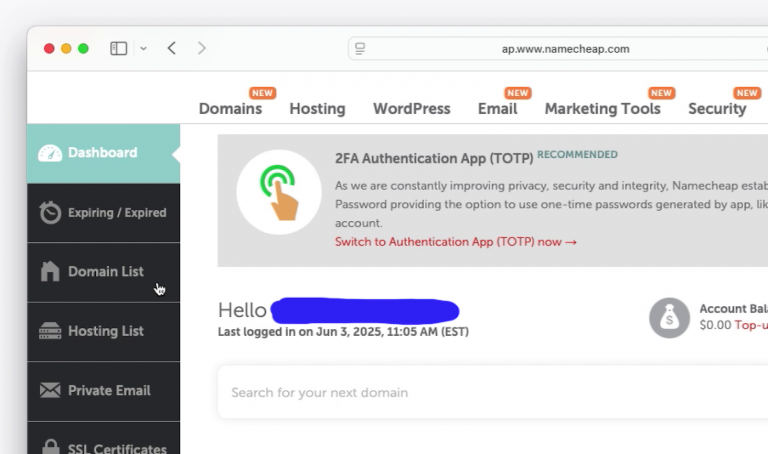Click the Account Balance money bag icon
This screenshot has height=454, width=768.
point(669,318)
